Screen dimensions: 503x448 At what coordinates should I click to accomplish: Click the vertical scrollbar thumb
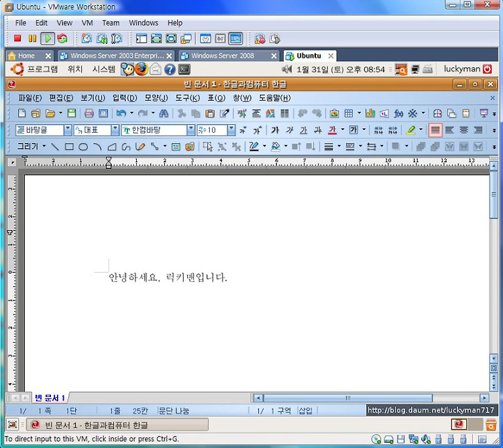click(494, 194)
